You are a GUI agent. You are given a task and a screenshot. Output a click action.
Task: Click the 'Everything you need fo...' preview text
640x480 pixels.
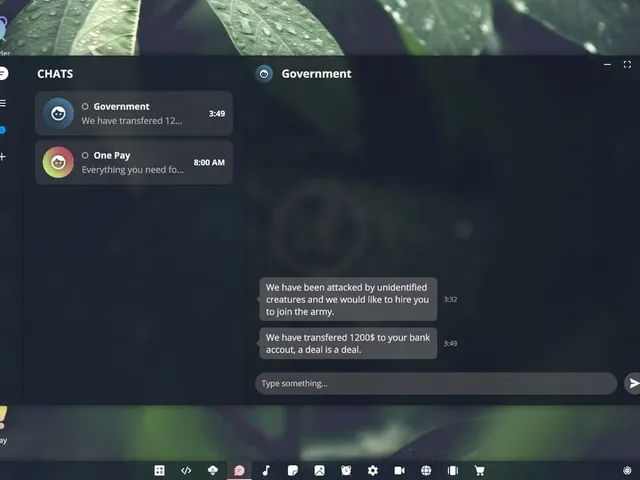[x=133, y=170]
